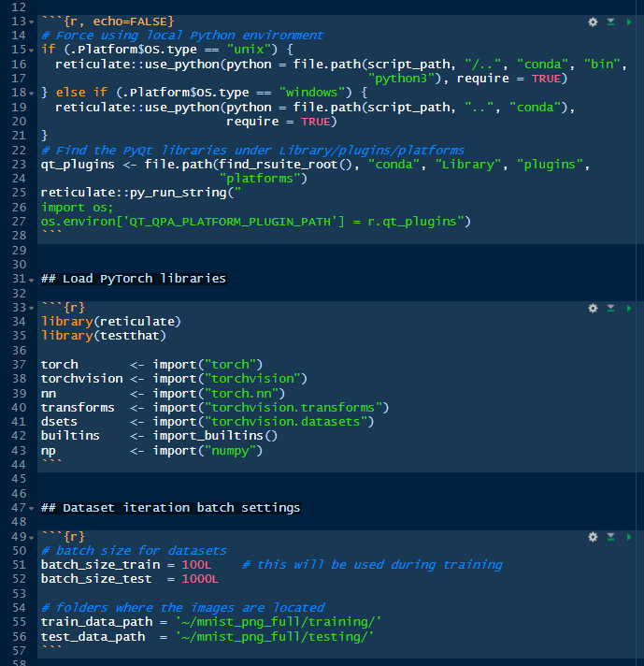Run the batch size settings chunk

click(x=629, y=537)
